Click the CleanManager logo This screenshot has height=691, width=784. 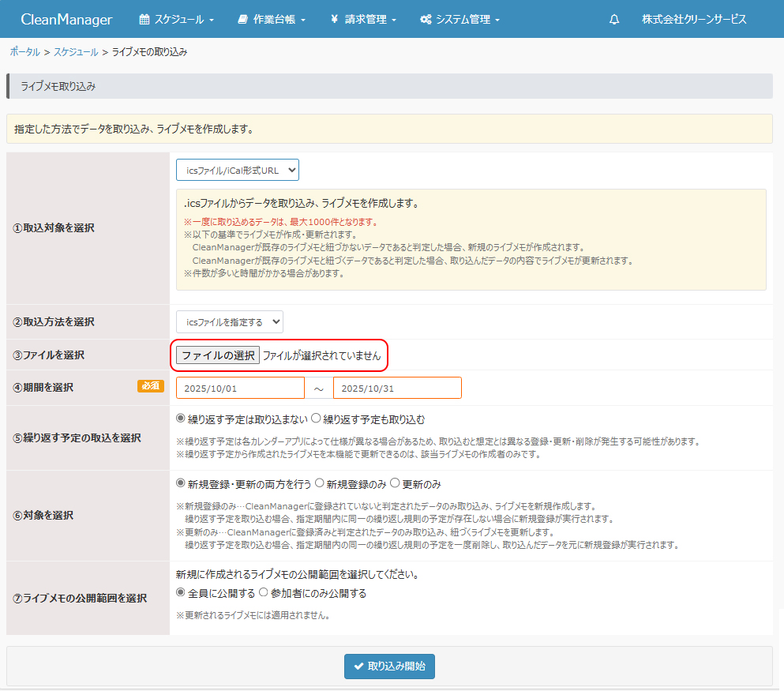(x=66, y=19)
